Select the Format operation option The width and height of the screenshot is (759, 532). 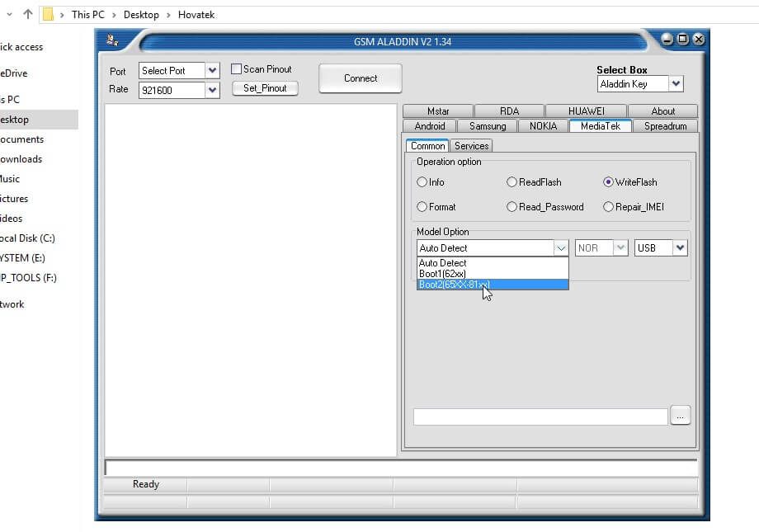point(422,207)
